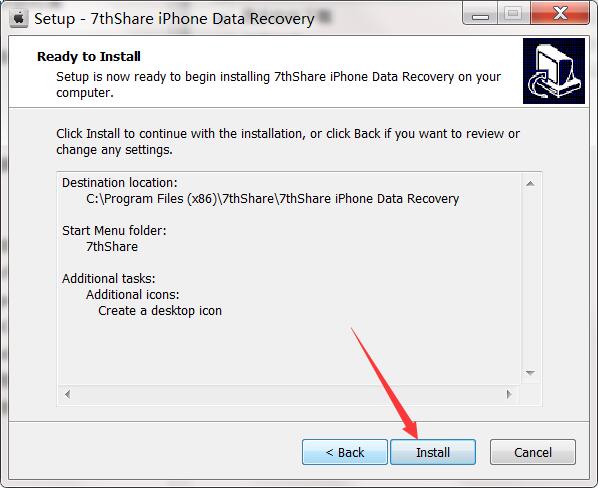The height and width of the screenshot is (488, 598).
Task: Click the horizontal scrollbar track in summary box
Action: [288, 394]
